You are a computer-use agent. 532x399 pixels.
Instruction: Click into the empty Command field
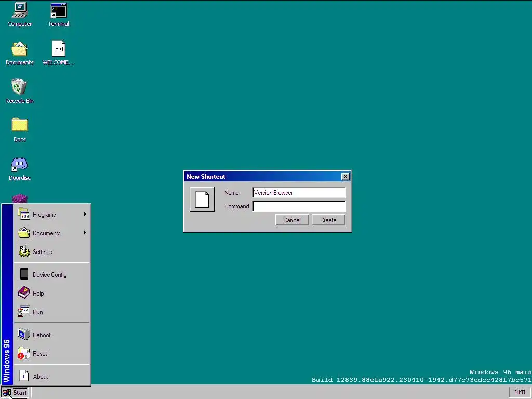[299, 206]
